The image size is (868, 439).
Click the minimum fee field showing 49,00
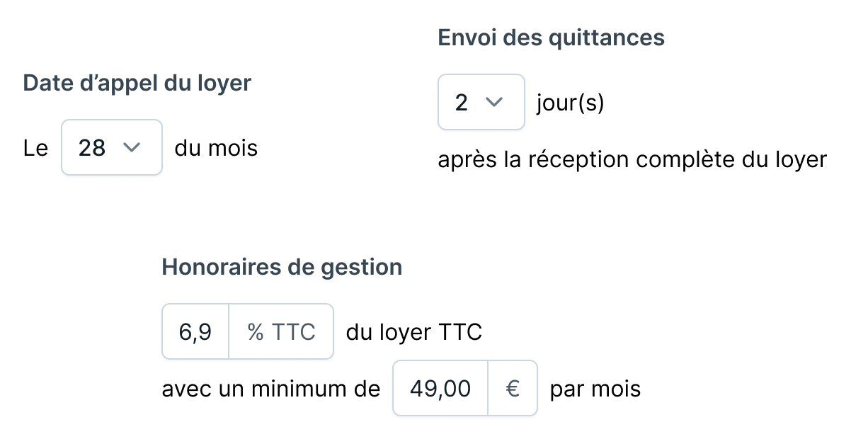coord(440,388)
